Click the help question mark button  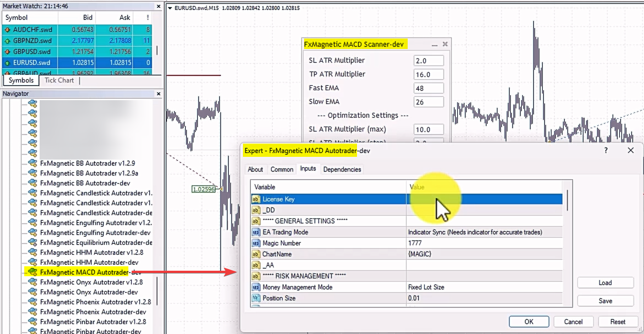(x=606, y=151)
